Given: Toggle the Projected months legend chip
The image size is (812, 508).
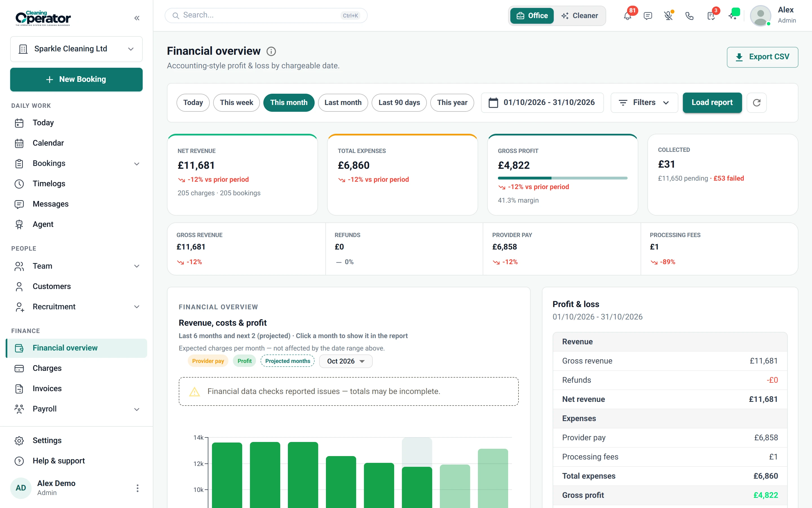Looking at the screenshot, I should 288,361.
